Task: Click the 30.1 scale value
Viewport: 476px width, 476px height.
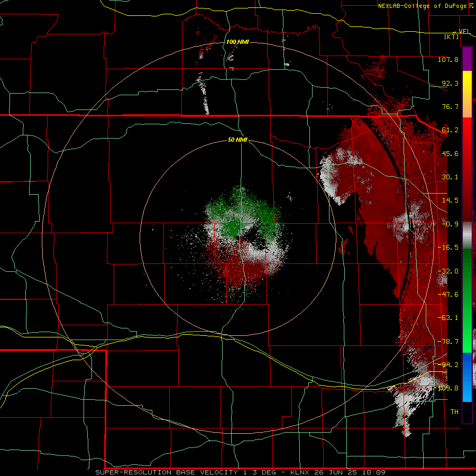Action: click(x=450, y=177)
